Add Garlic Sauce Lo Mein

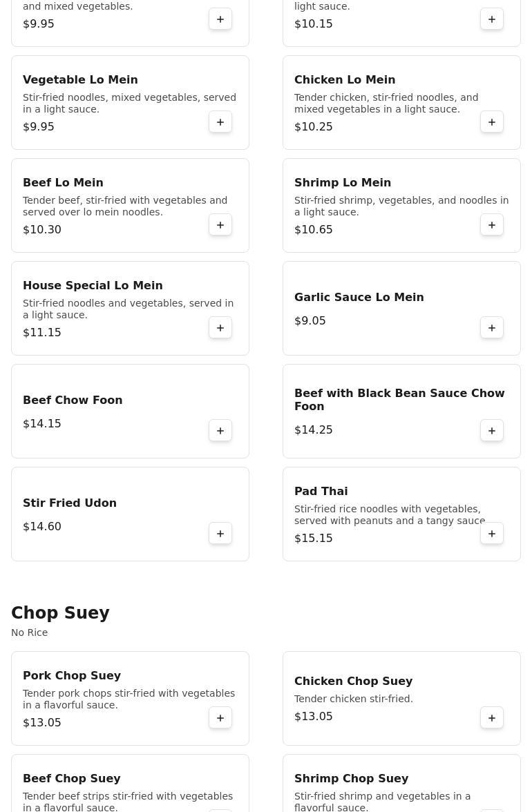[x=492, y=328]
